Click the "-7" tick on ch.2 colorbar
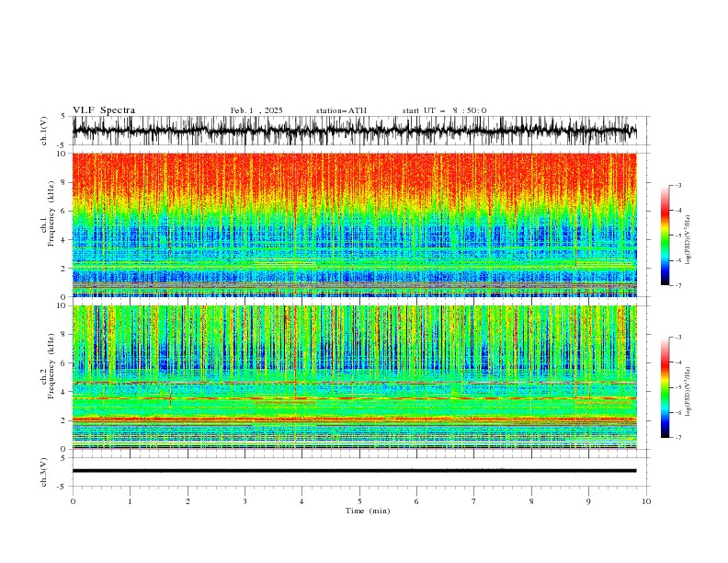Viewport: 728px width, 563px height. 677,437
